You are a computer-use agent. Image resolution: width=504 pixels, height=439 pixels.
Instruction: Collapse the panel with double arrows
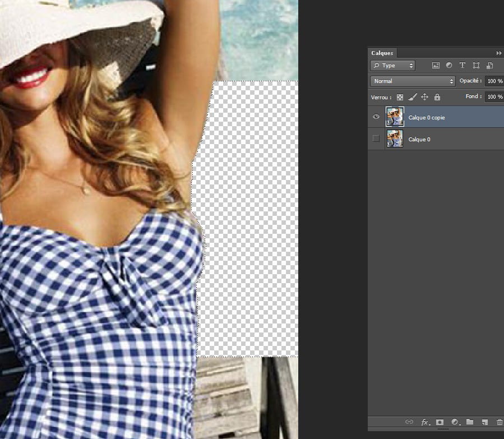(499, 53)
